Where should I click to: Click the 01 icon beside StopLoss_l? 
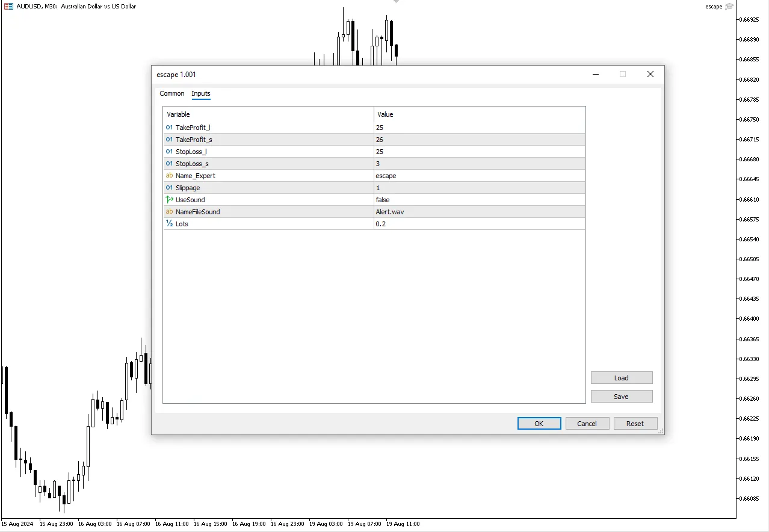tap(169, 151)
